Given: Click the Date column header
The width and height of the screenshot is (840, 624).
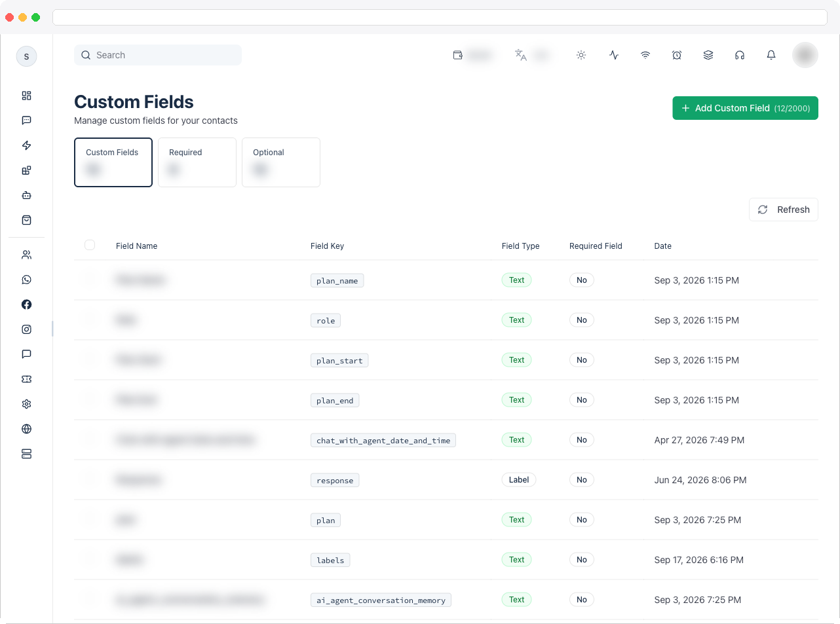Looking at the screenshot, I should pyautogui.click(x=662, y=246).
